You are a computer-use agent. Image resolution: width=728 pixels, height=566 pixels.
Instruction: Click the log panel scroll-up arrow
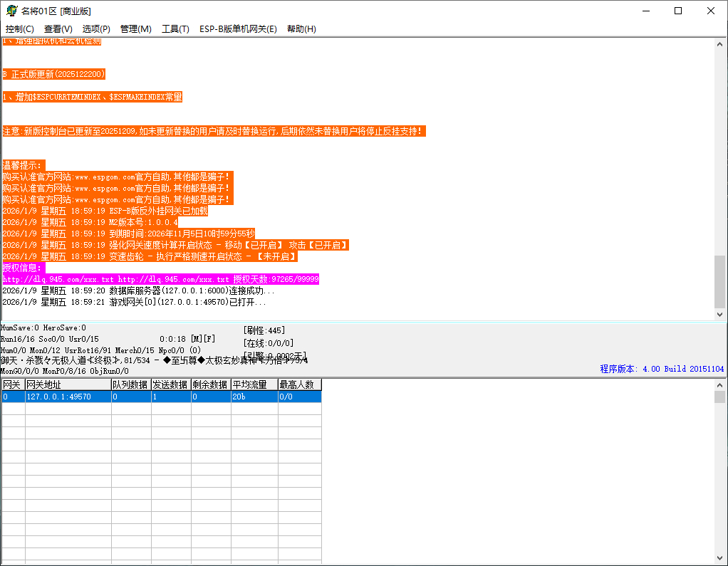pyautogui.click(x=719, y=44)
